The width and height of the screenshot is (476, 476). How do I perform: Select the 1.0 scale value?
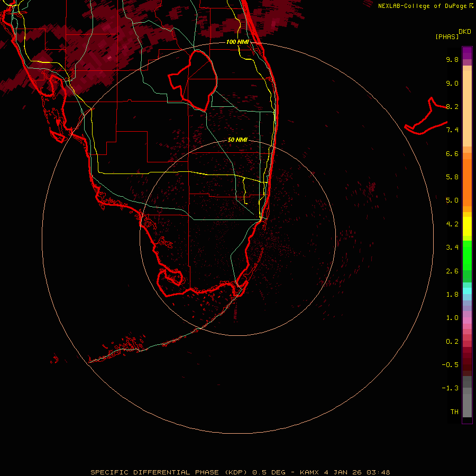pos(452,318)
